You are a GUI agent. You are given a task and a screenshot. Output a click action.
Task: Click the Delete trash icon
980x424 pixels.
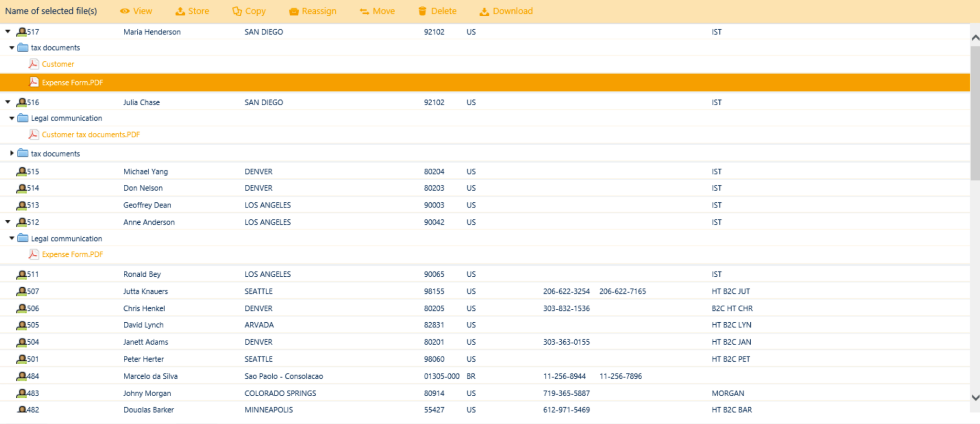[x=422, y=11]
